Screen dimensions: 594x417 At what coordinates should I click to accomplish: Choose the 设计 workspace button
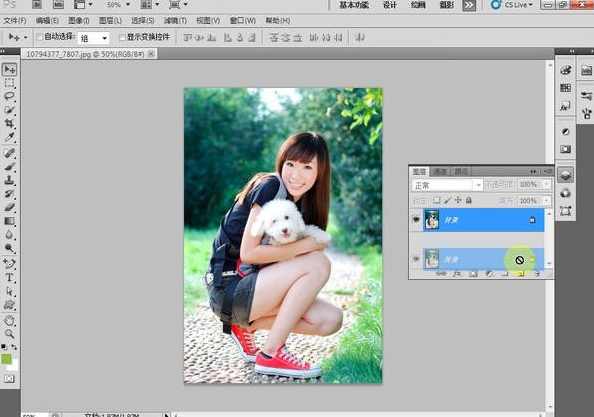click(x=390, y=5)
